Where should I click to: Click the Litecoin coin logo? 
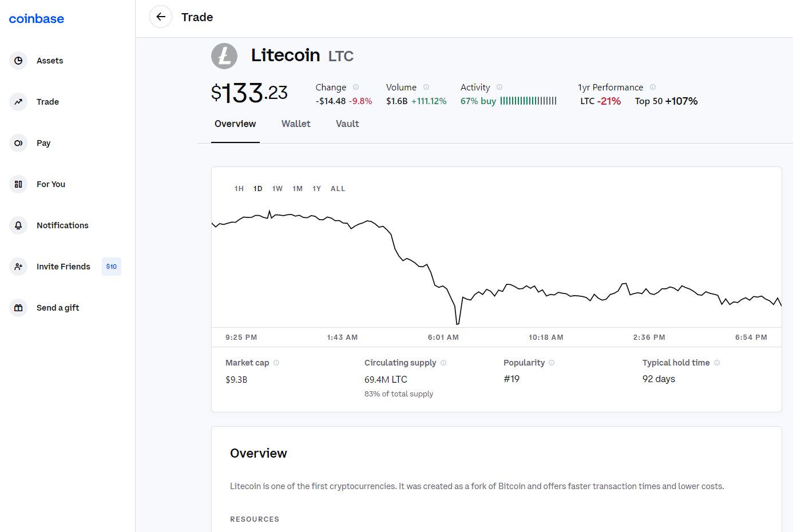point(224,56)
